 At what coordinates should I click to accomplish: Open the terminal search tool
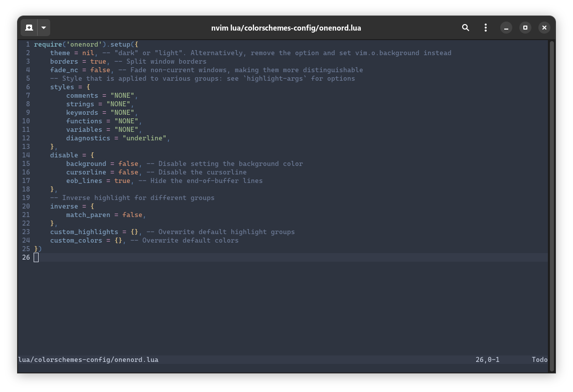tap(465, 28)
